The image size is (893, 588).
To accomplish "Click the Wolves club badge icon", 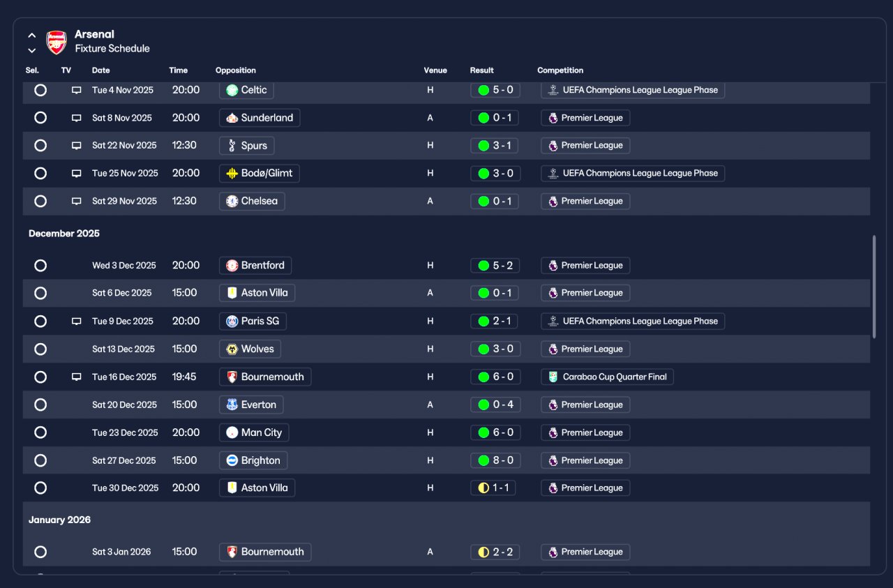I will pos(232,349).
